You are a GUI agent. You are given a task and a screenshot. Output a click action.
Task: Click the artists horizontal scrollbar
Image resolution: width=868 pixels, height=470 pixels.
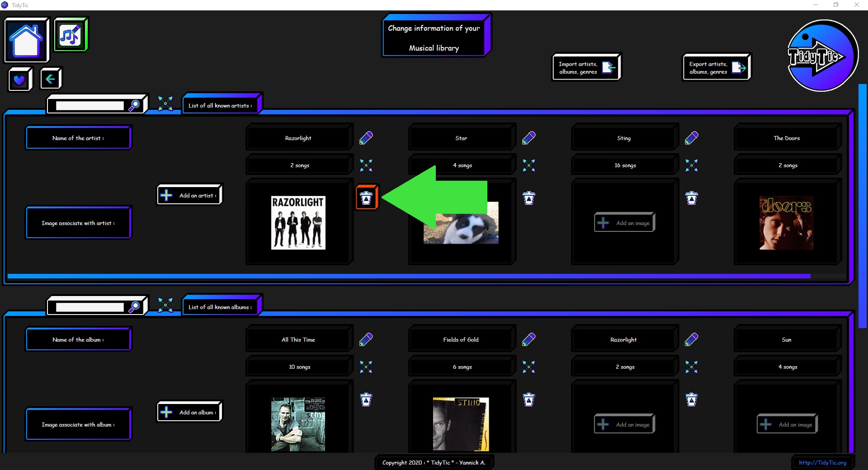(409, 276)
